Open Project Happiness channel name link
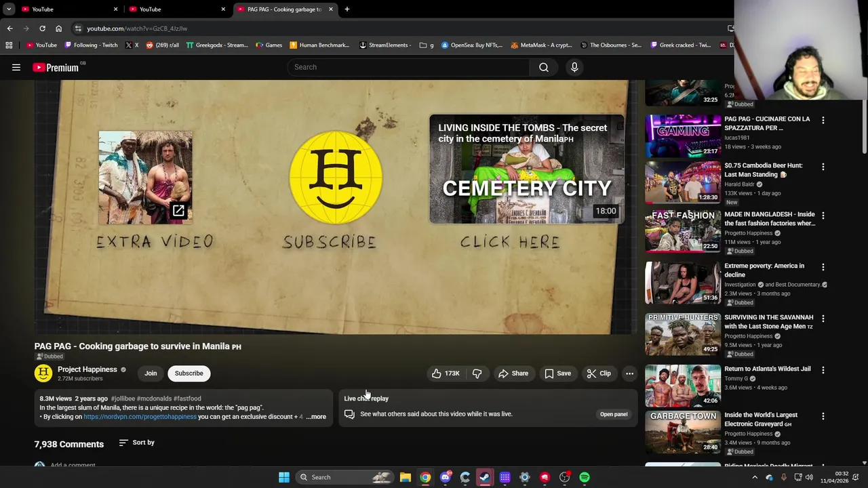The width and height of the screenshot is (868, 488). pyautogui.click(x=87, y=369)
